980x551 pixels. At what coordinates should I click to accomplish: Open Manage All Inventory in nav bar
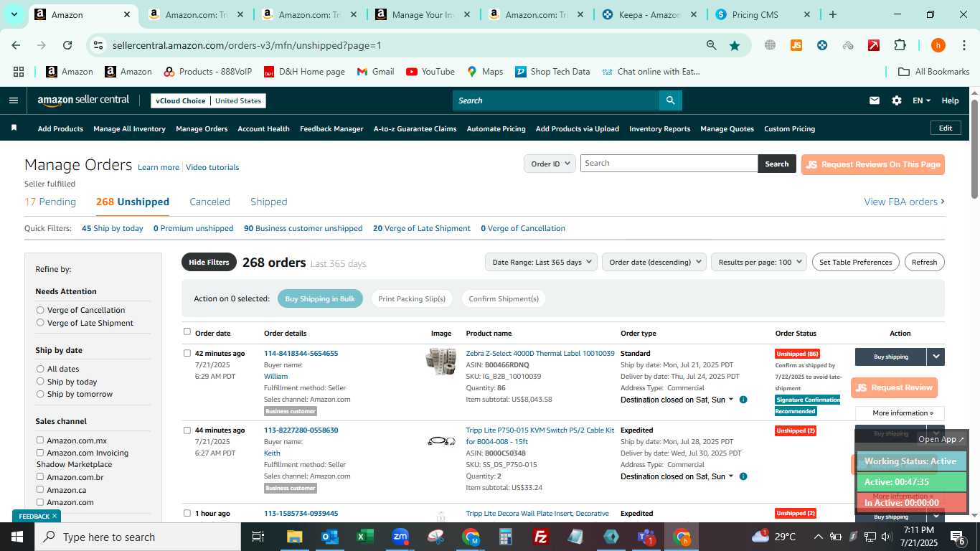(x=129, y=128)
